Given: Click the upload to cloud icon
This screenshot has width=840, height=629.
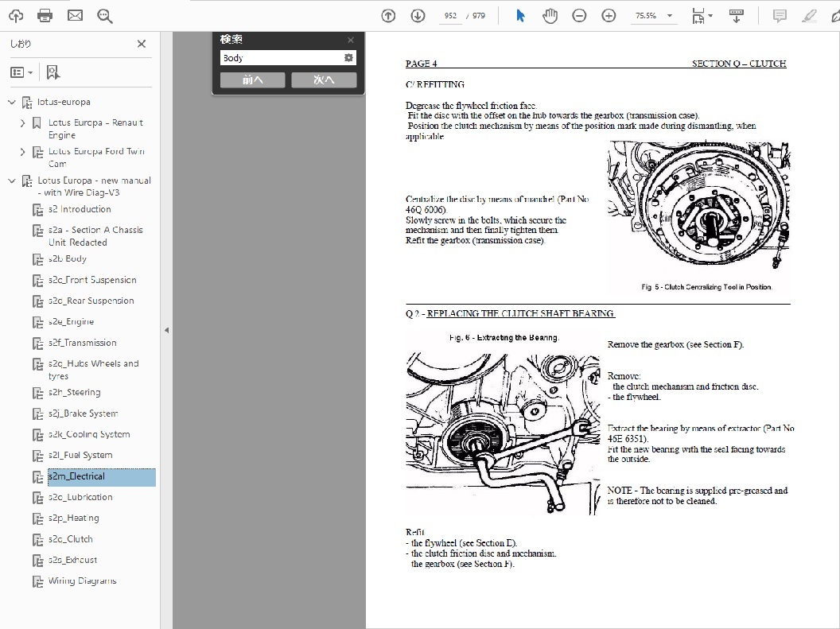Looking at the screenshot, I should tap(16, 16).
